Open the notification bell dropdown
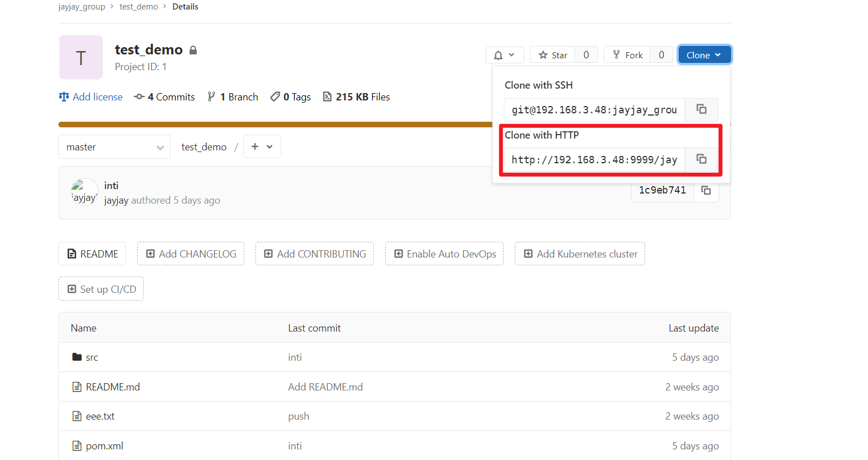This screenshot has height=460, width=868. coord(504,55)
